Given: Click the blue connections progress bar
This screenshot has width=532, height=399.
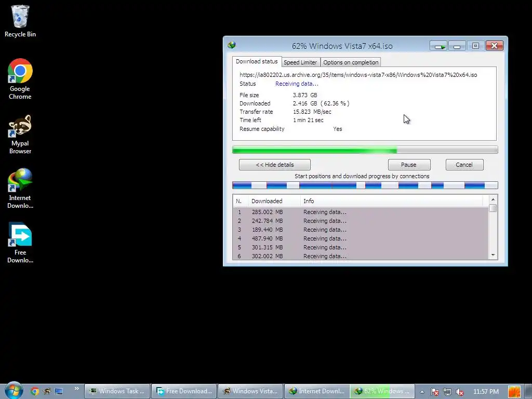Looking at the screenshot, I should (x=365, y=185).
